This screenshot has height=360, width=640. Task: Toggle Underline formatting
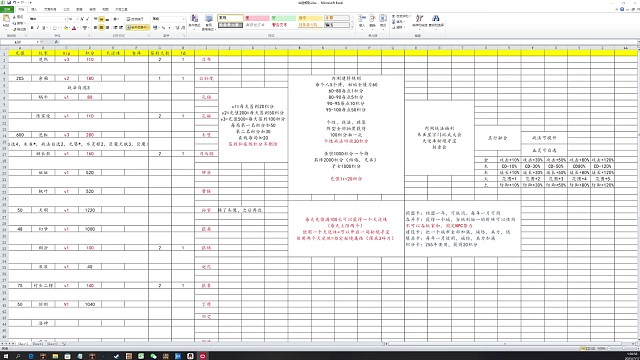(44, 28)
